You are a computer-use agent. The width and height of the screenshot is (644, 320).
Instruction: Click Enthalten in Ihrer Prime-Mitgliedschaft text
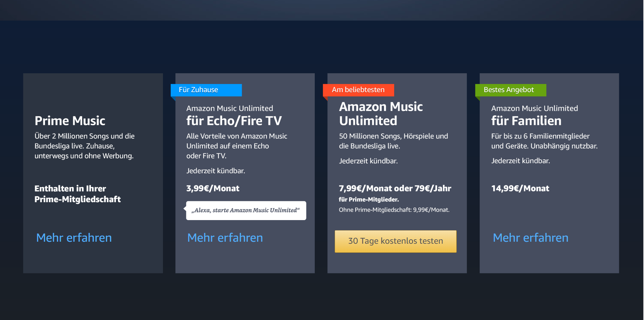(77, 194)
